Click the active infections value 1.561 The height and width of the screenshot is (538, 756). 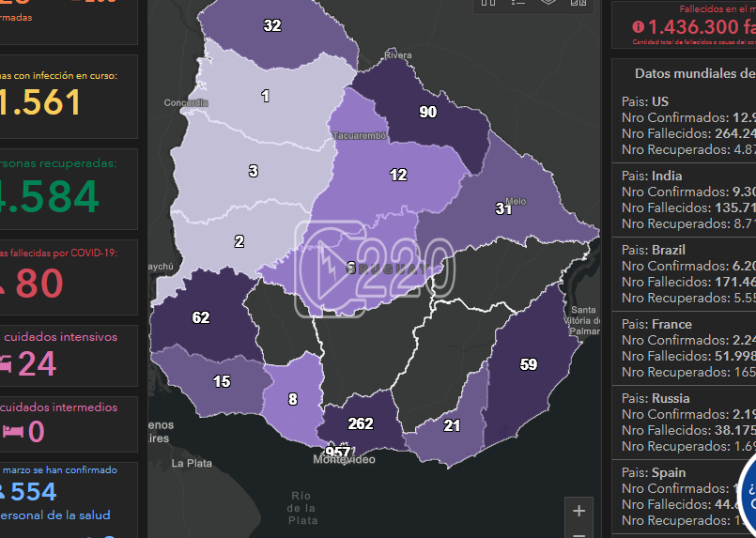[40, 102]
